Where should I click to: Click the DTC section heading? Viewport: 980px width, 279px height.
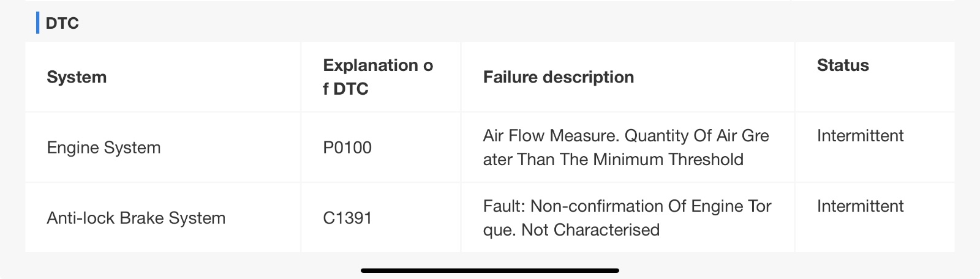point(62,23)
